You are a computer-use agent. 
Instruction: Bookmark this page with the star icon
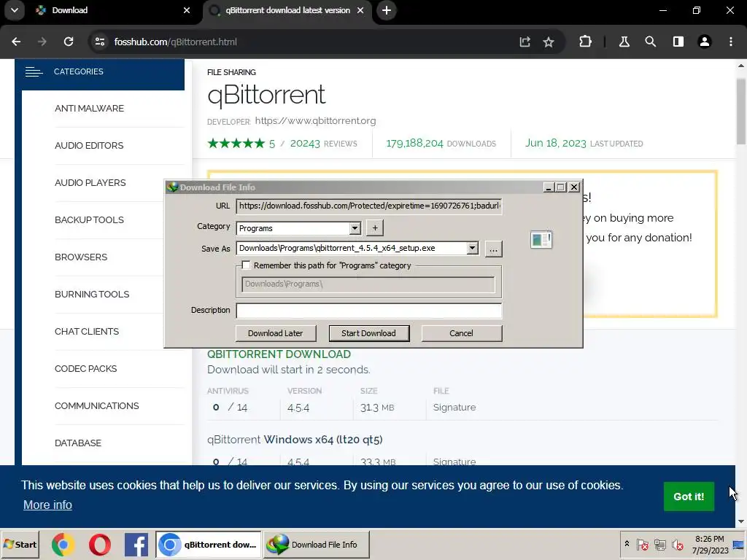(549, 42)
